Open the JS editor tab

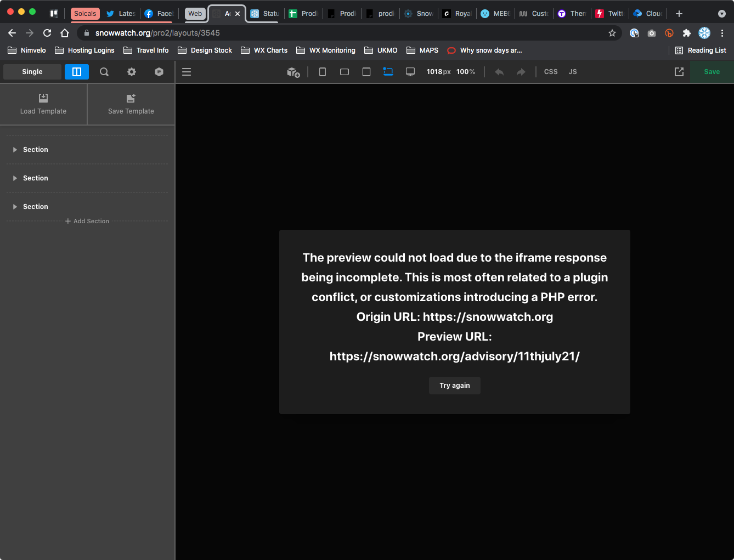pos(573,72)
